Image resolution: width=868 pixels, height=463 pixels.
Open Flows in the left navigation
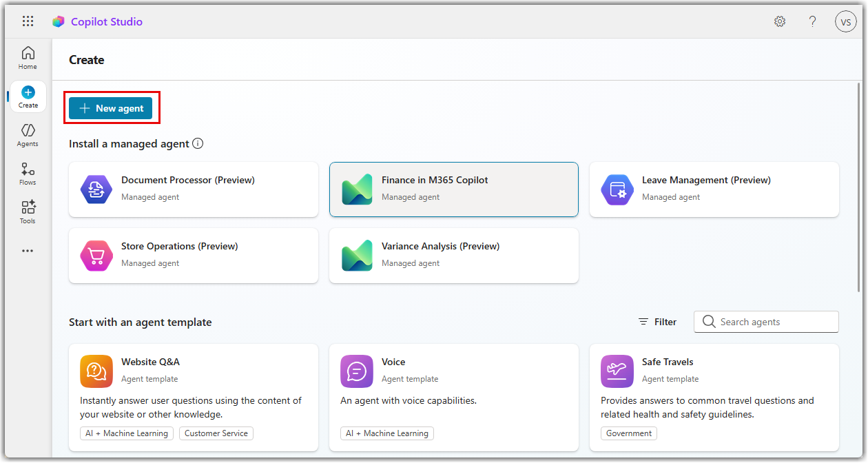coord(28,174)
